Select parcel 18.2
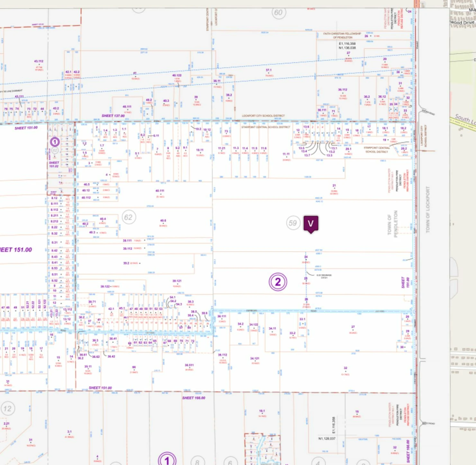Screen dimensions: 476x465 (x=403, y=128)
